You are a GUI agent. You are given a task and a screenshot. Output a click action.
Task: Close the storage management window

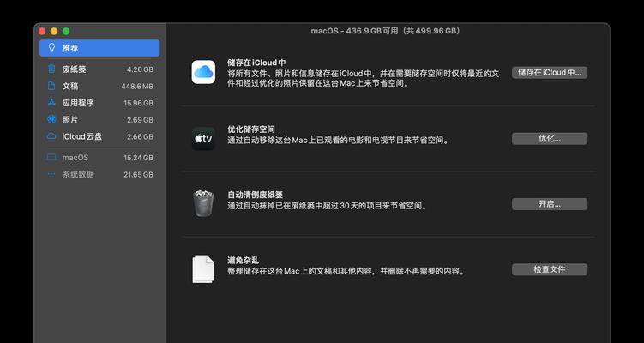42,31
